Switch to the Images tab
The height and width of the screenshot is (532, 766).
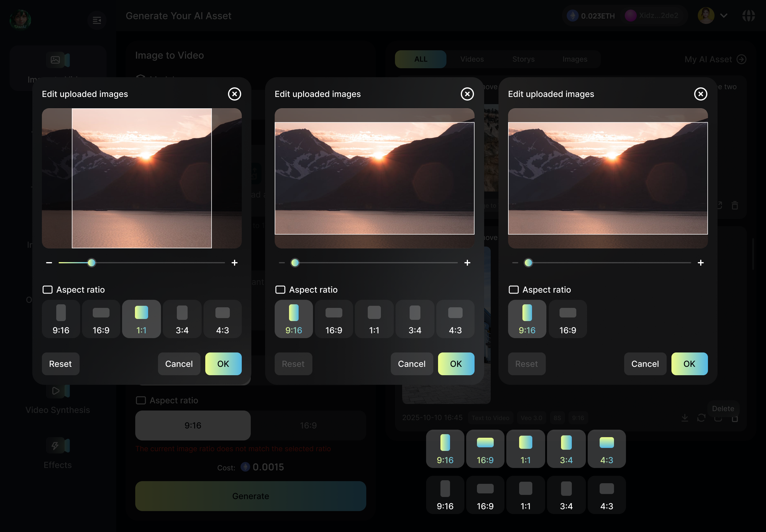575,59
